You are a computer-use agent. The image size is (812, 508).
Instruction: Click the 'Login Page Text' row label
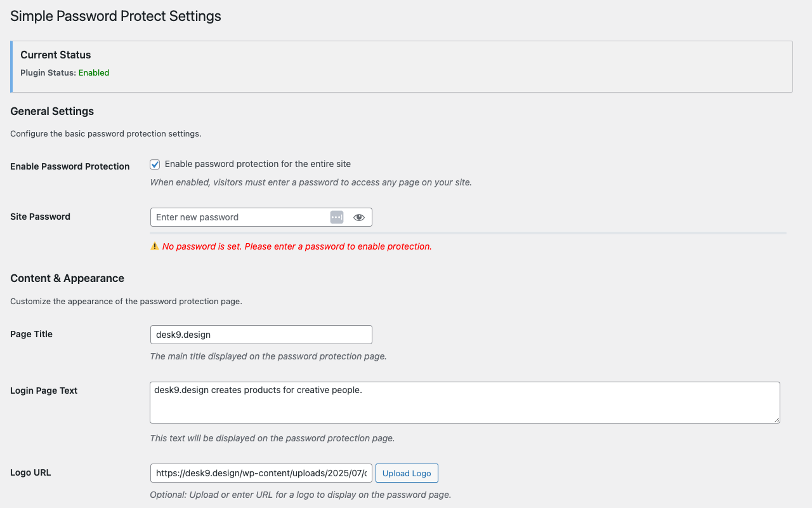click(44, 391)
